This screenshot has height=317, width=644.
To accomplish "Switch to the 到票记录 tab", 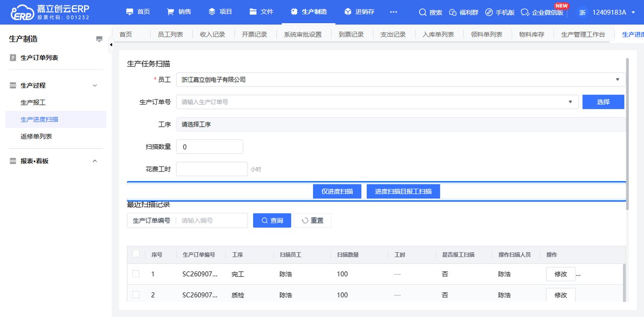I will [x=351, y=34].
